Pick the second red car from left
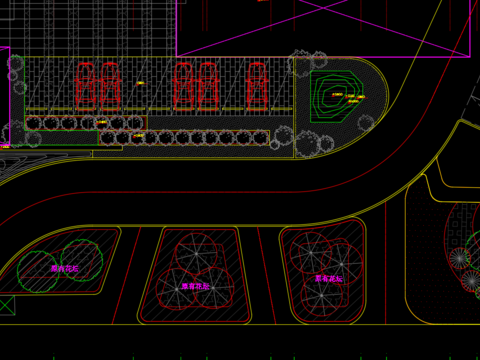 coord(110,86)
